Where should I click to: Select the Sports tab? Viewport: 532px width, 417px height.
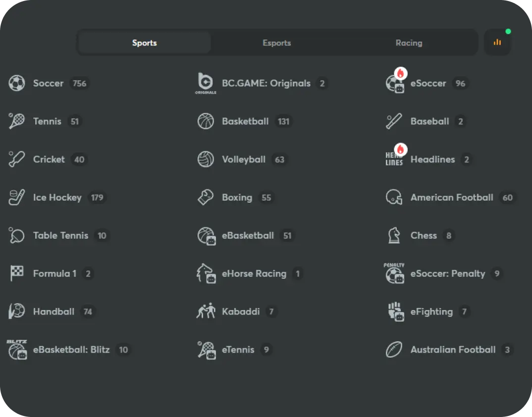pyautogui.click(x=145, y=43)
